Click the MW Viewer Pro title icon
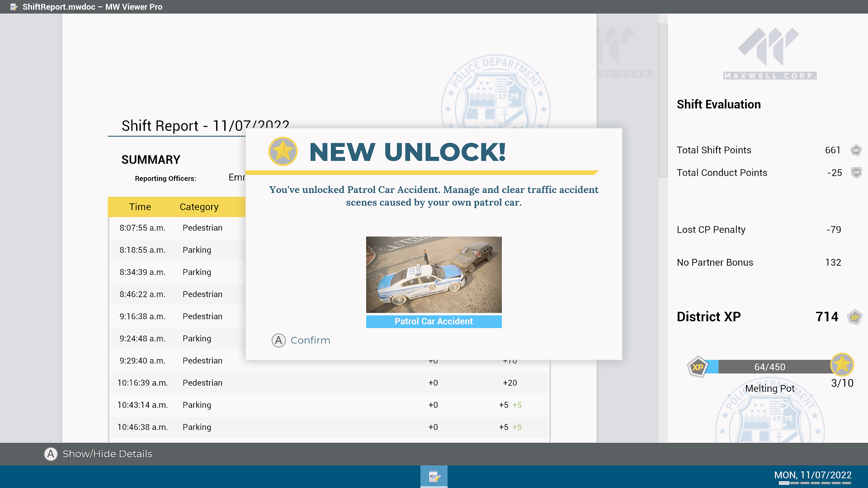The height and width of the screenshot is (488, 868). point(14,7)
